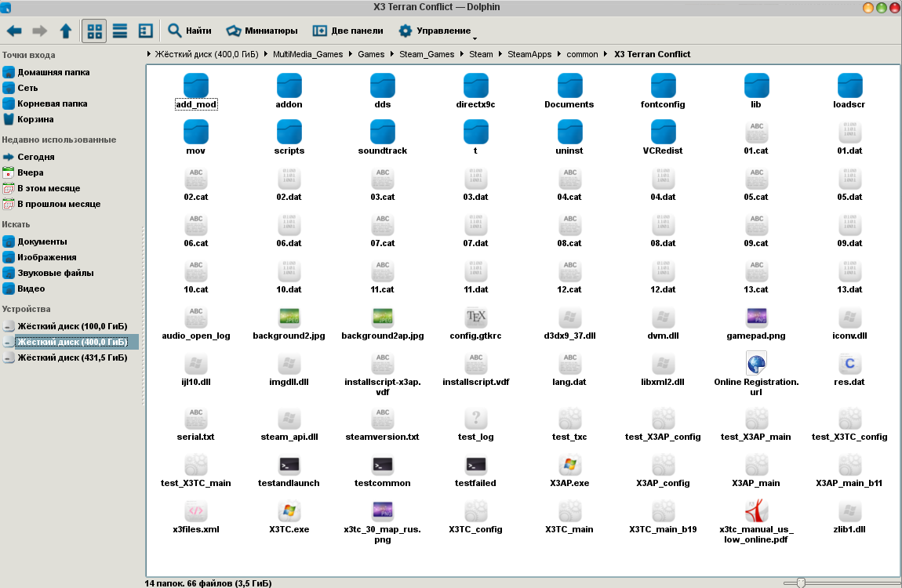Select test_log file
The height and width of the screenshot is (588, 902).
[x=476, y=424]
